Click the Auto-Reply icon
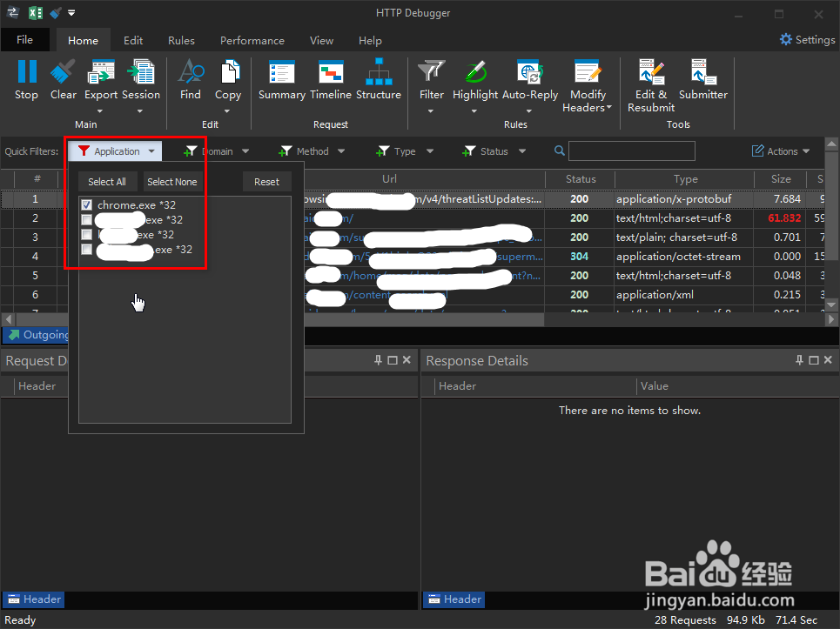This screenshot has height=629, width=840. coord(530,72)
